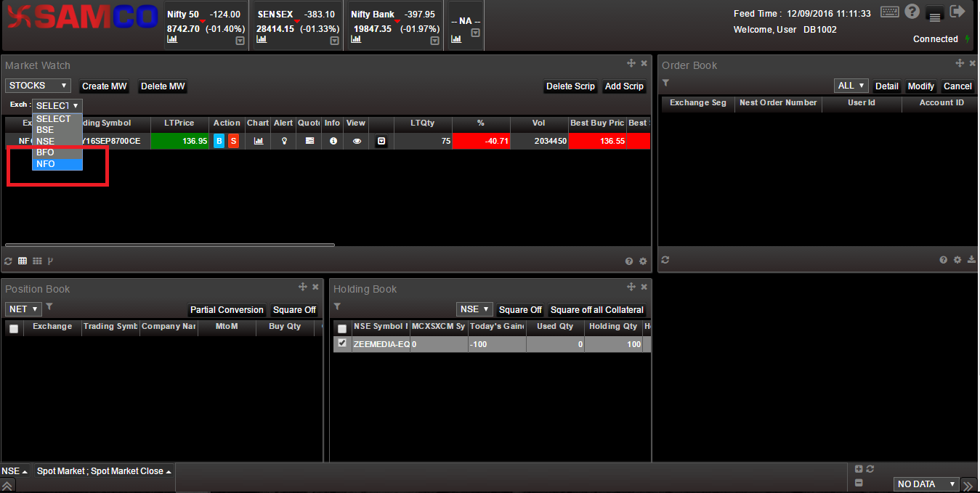
Task: Expand the NA index dropdown arrow
Action: pos(475,33)
